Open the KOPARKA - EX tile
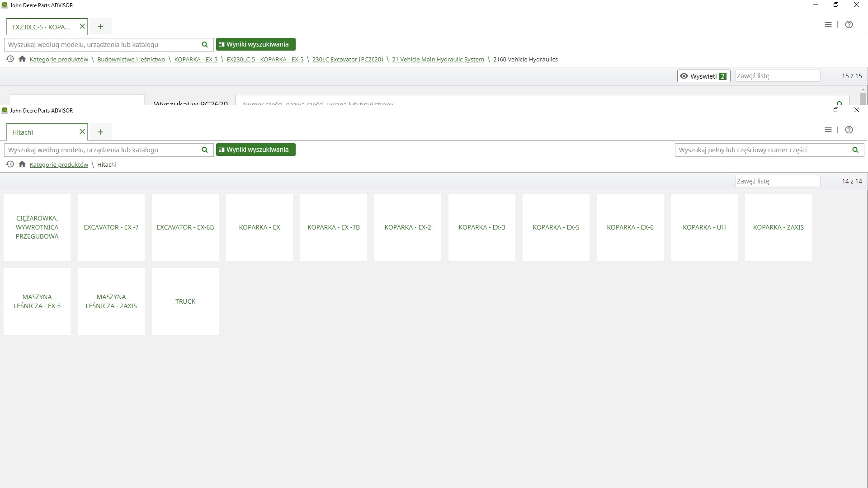 click(259, 227)
